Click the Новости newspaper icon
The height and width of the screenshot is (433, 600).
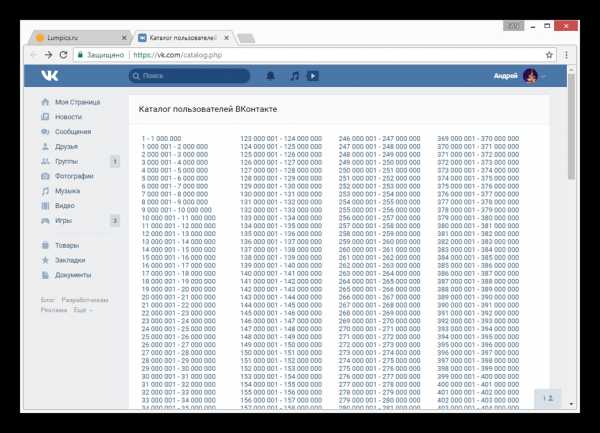click(45, 117)
